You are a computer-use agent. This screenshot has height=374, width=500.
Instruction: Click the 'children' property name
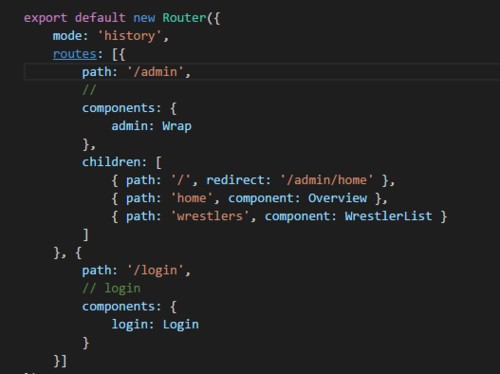[x=111, y=162]
